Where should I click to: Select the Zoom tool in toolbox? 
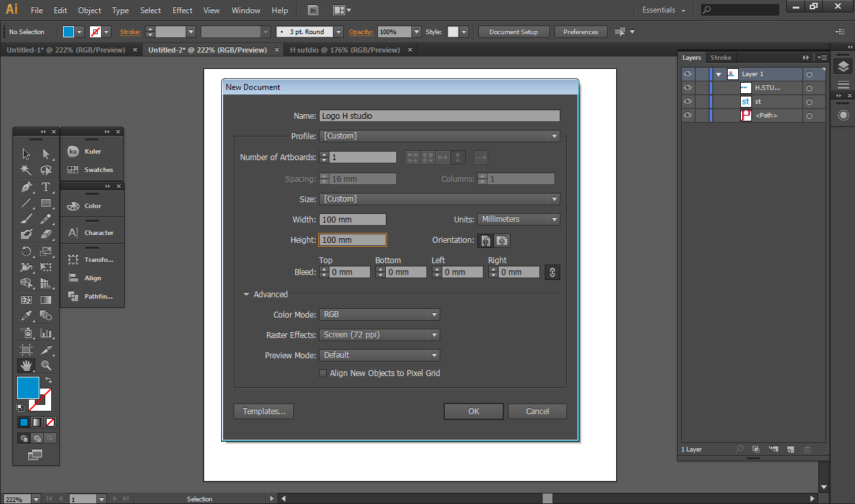tap(46, 366)
